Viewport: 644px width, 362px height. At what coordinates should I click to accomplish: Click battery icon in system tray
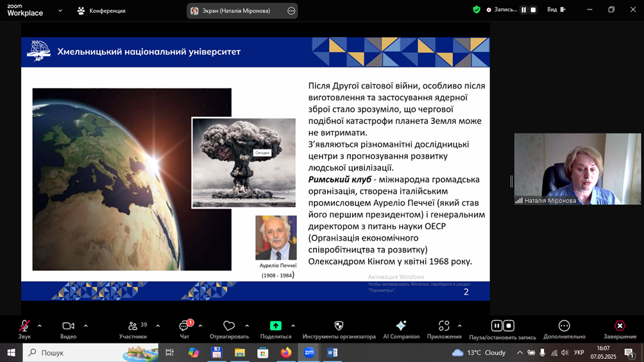(x=531, y=352)
